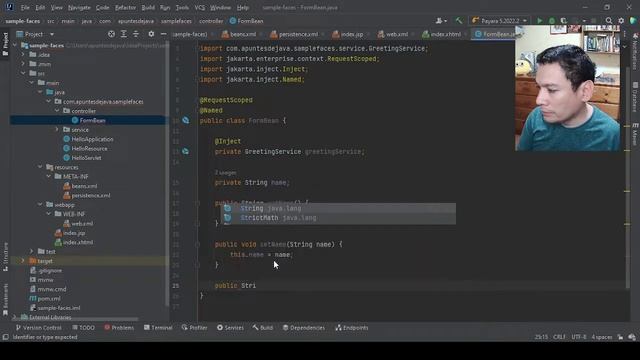Click the CRLF line separator indicator
Screen dimensions: 640x360
click(559, 337)
